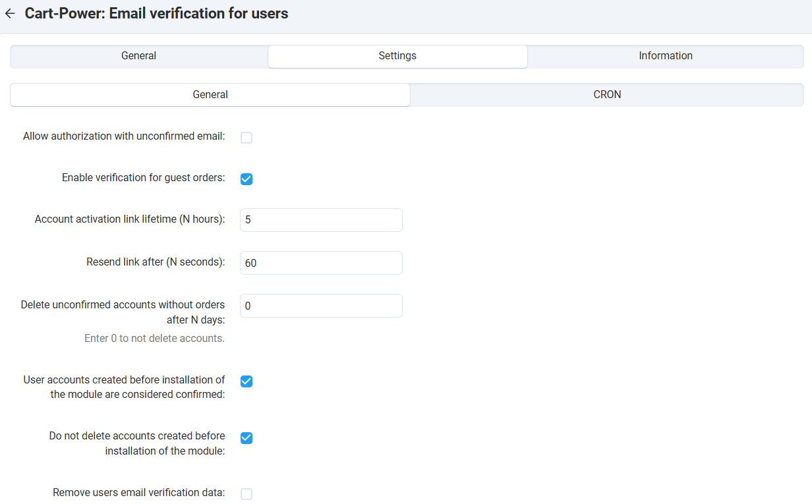Click the activation link lifetime hours field
This screenshot has height=504, width=812.
click(x=321, y=220)
